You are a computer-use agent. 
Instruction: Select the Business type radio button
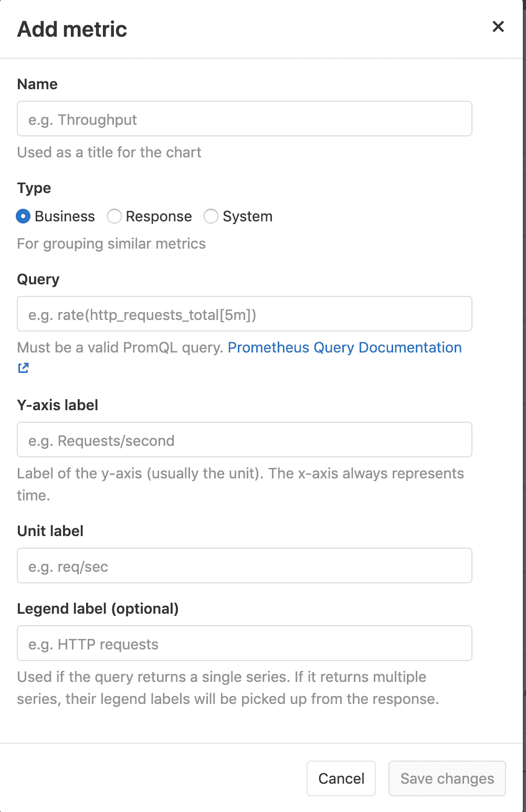point(23,216)
